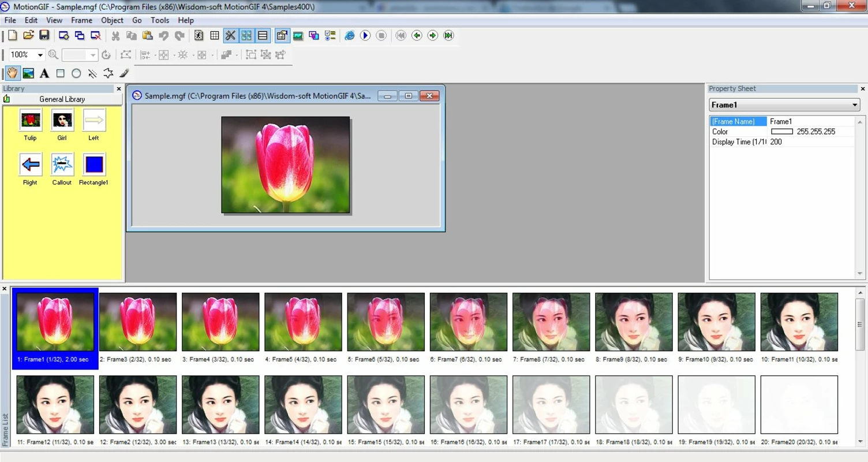Select the Rectangle tool

(60, 73)
